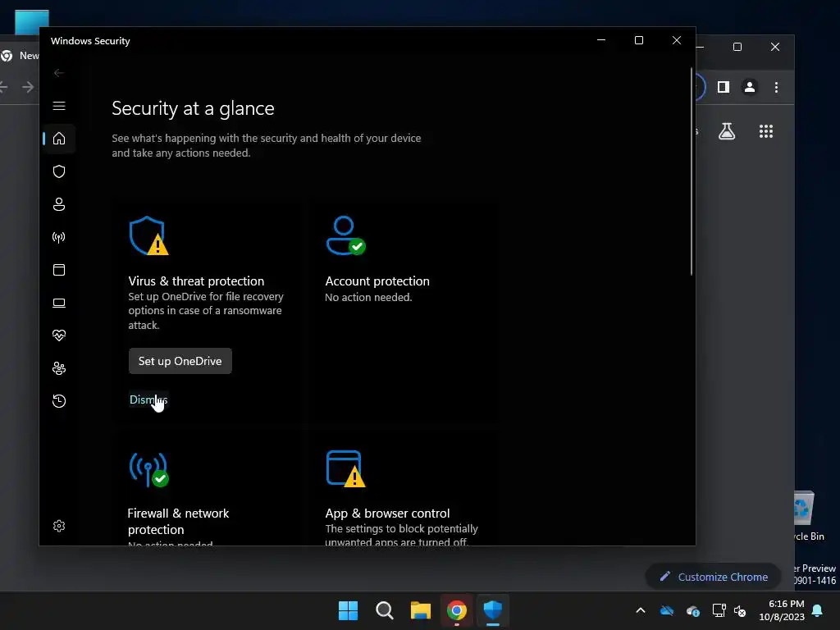
Task: Click the Account protection tile icon
Action: pyautogui.click(x=345, y=235)
